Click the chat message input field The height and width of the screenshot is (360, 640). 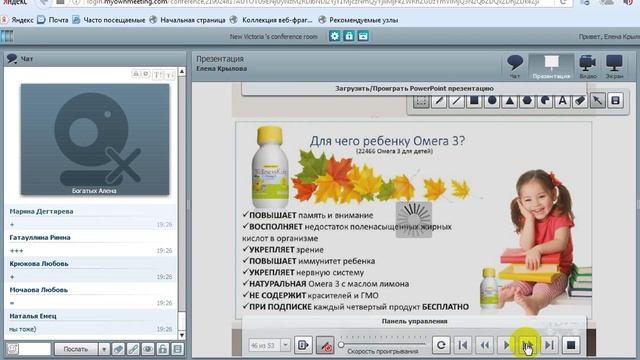35,349
